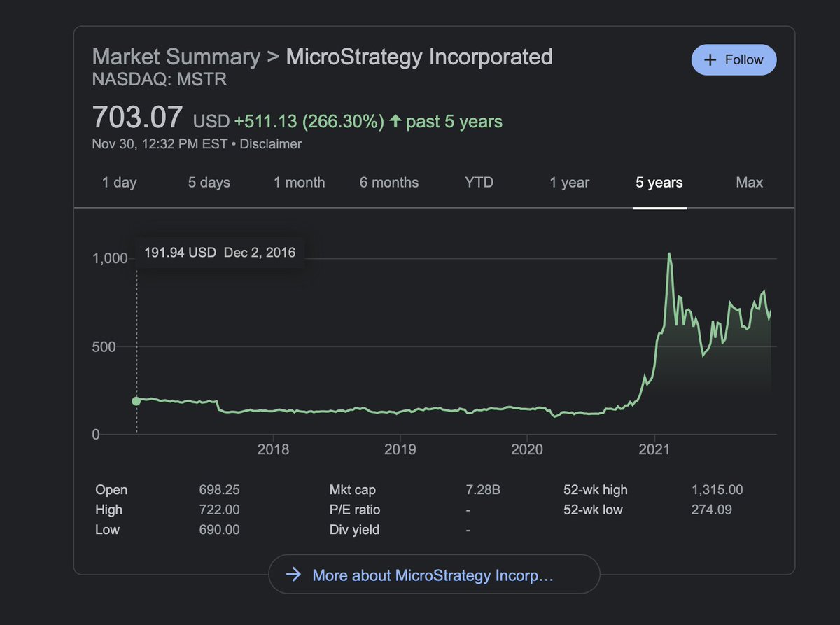Click the +511.13 (266.30%) change text

click(x=309, y=121)
